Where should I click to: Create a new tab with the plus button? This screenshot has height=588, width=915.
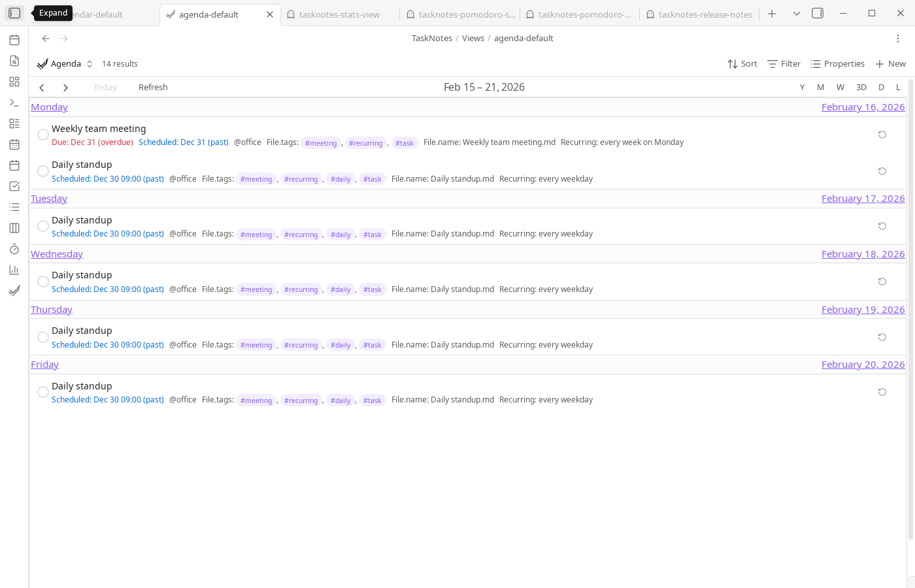click(x=772, y=13)
